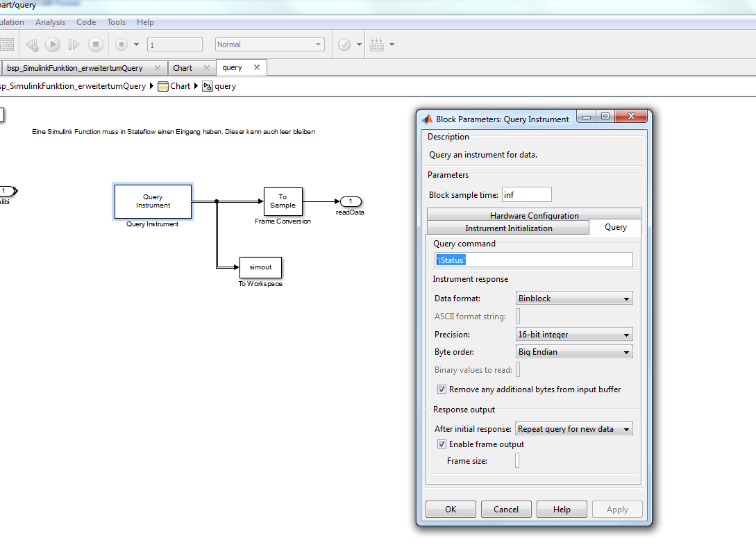
Task: Uncheck Enable frame output checkbox
Action: pos(442,444)
